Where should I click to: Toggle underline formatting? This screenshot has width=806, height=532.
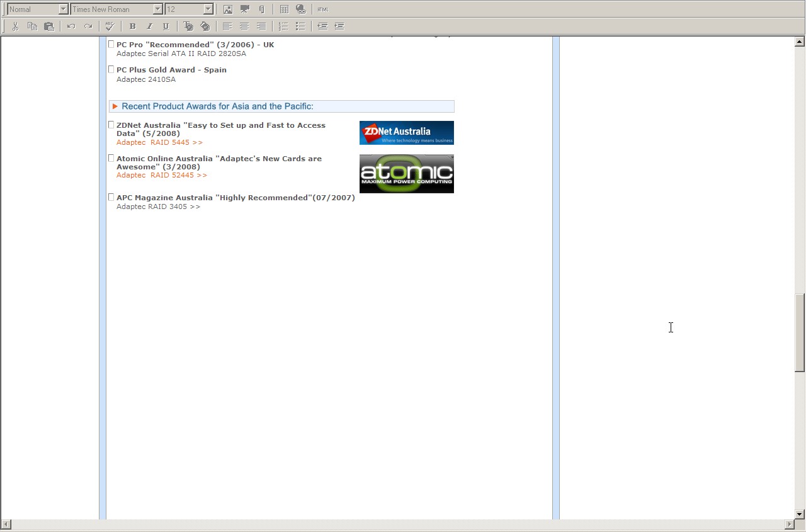pos(166,26)
